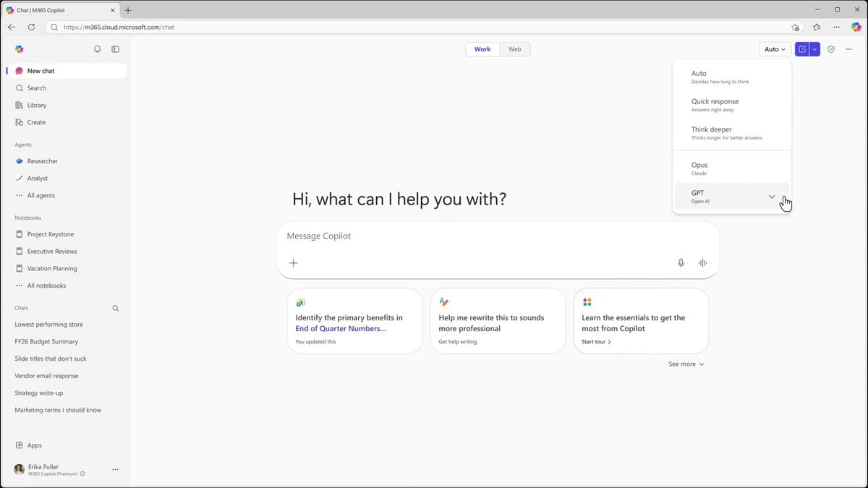Expand See more suggestions

coord(686,364)
